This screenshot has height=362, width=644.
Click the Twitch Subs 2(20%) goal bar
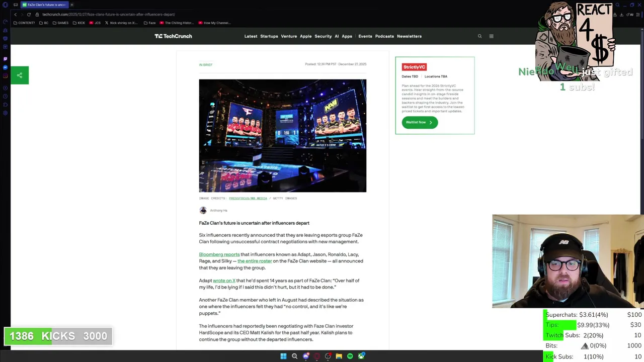[593, 335]
